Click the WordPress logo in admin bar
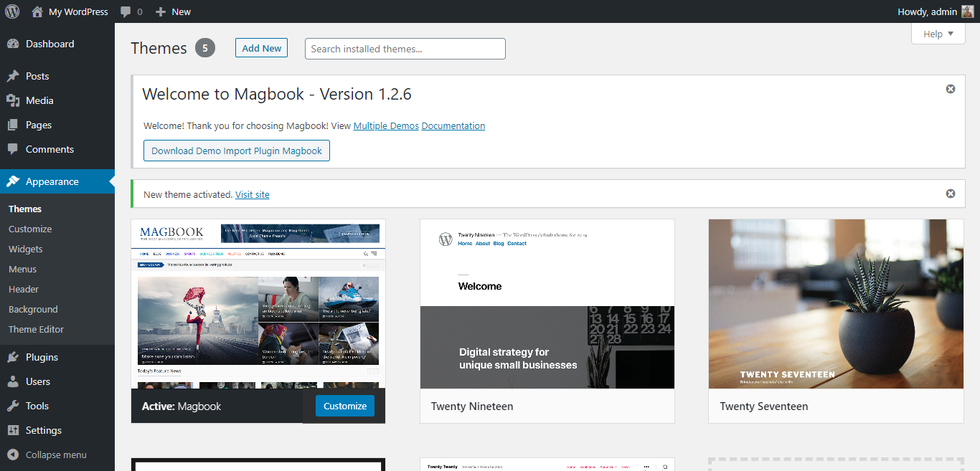The image size is (980, 471). (12, 11)
